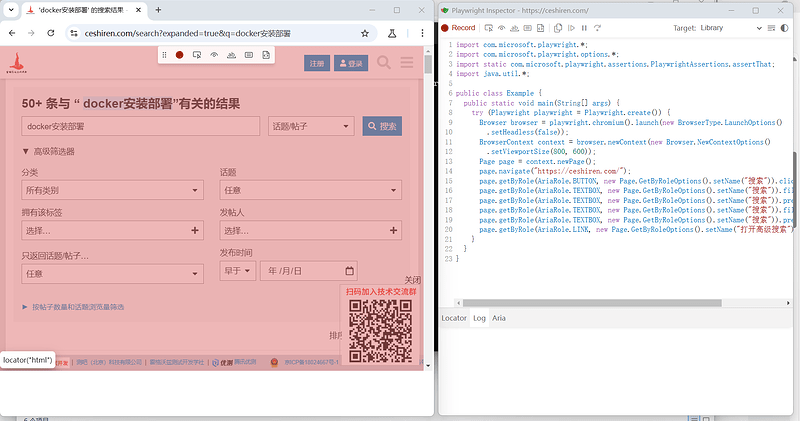Open the hamburger menu on ceshiren site
Screen dimensions: 800x421
tap(407, 63)
